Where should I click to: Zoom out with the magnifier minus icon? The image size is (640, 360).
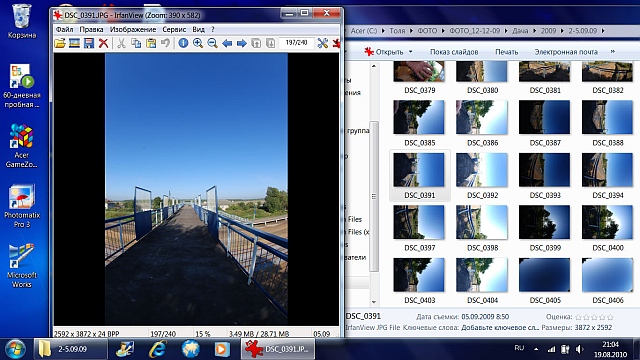(x=212, y=43)
